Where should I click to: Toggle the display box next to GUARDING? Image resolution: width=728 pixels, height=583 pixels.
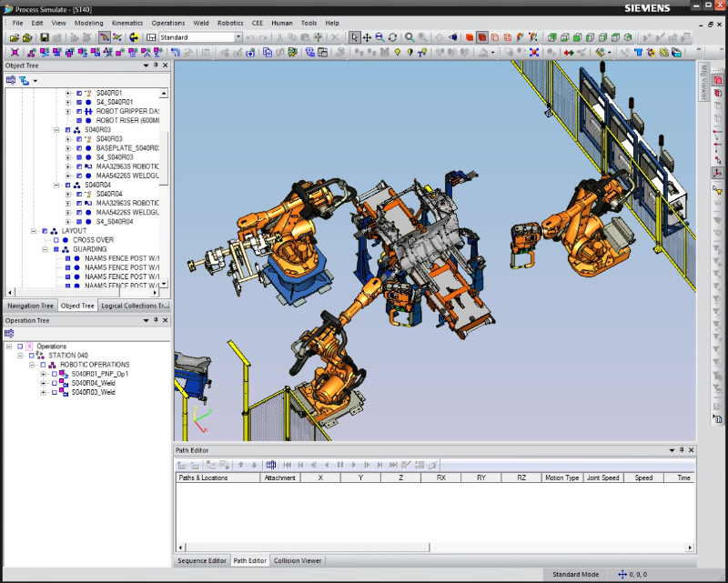(x=56, y=249)
